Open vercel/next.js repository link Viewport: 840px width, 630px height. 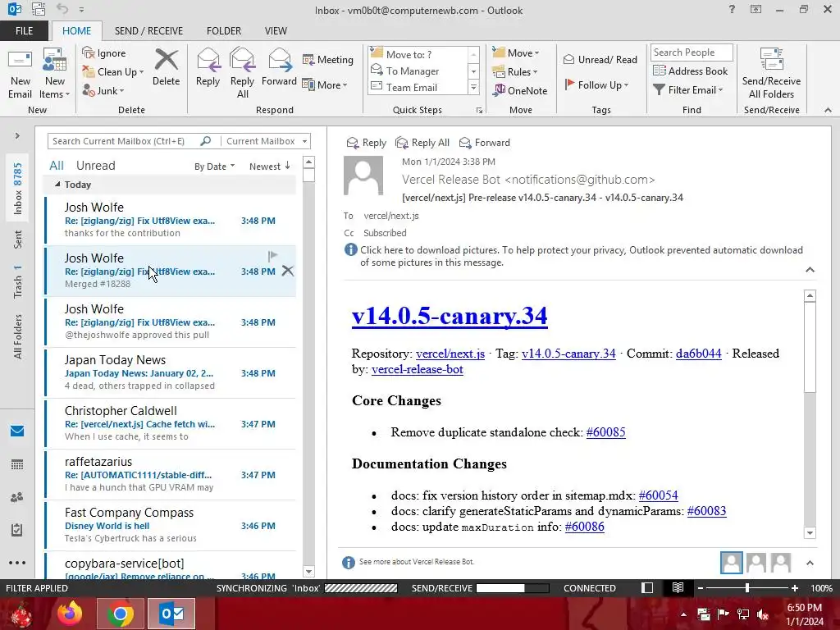450,354
